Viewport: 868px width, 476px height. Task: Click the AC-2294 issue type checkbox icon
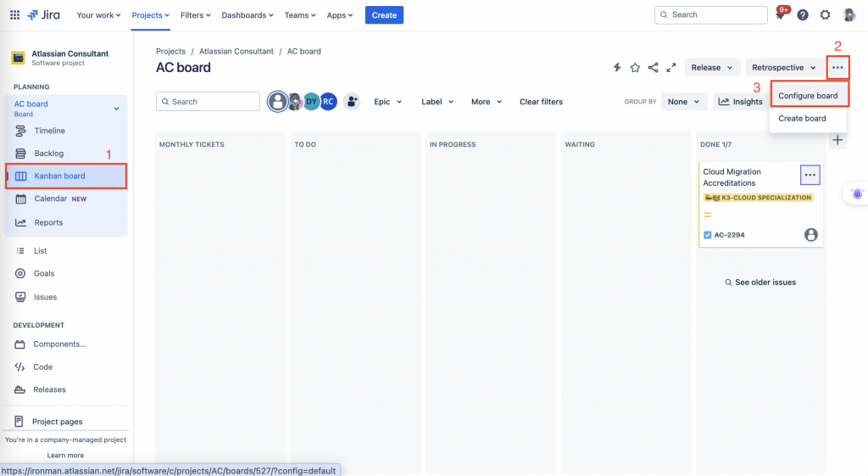tap(707, 235)
